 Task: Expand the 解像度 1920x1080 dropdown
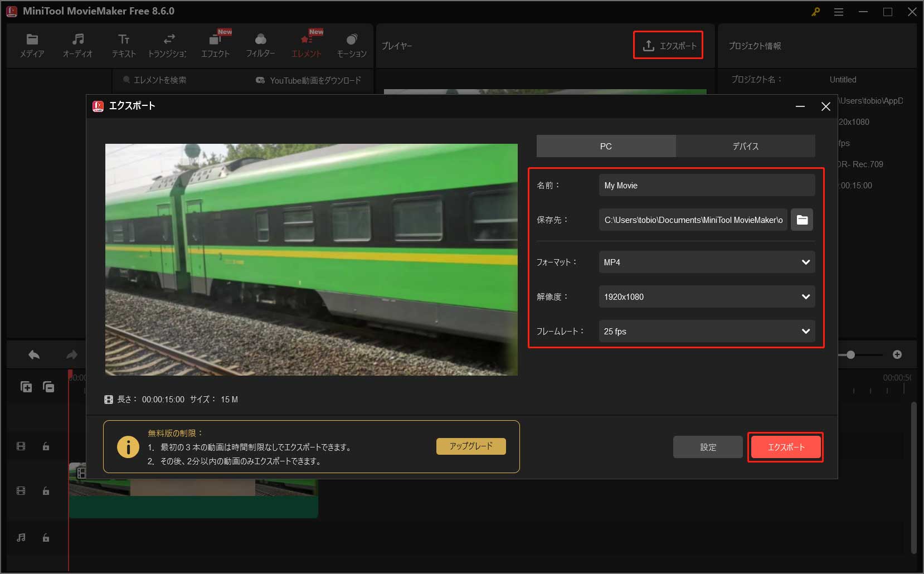click(707, 296)
